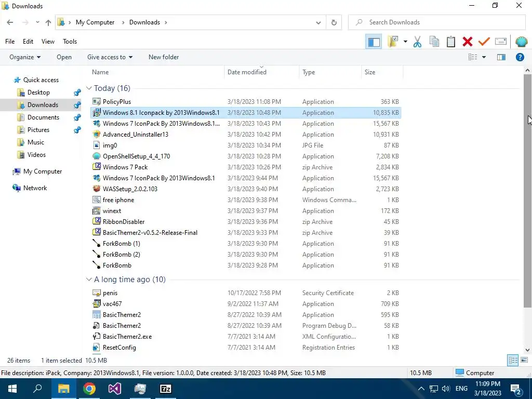Open the Give access to dropdown
Viewport: 532px width, 399px height.
110,57
